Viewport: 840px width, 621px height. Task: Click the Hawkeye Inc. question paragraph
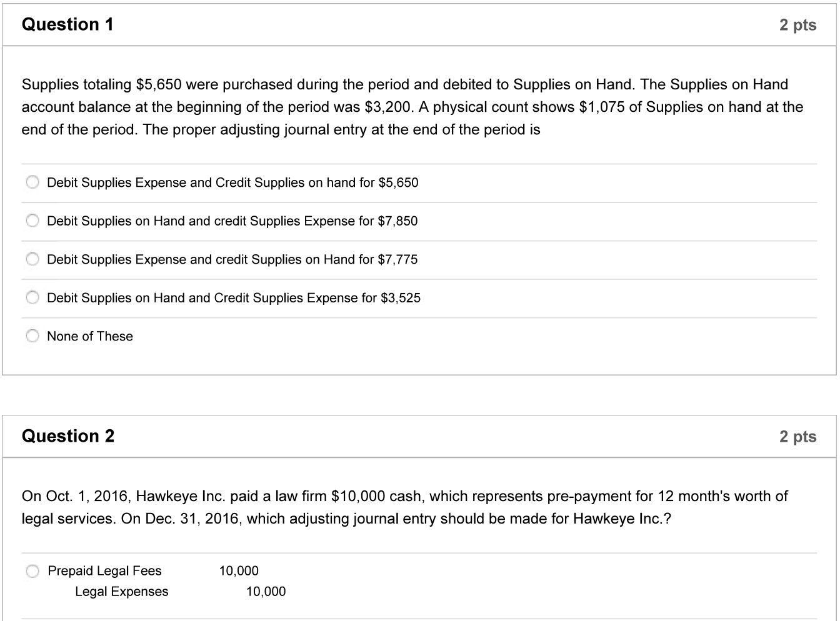click(x=404, y=507)
